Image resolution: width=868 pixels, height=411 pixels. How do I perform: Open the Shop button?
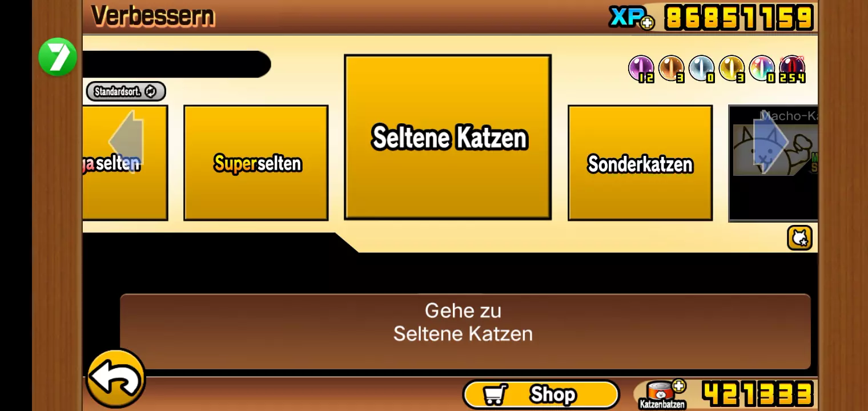click(x=541, y=394)
